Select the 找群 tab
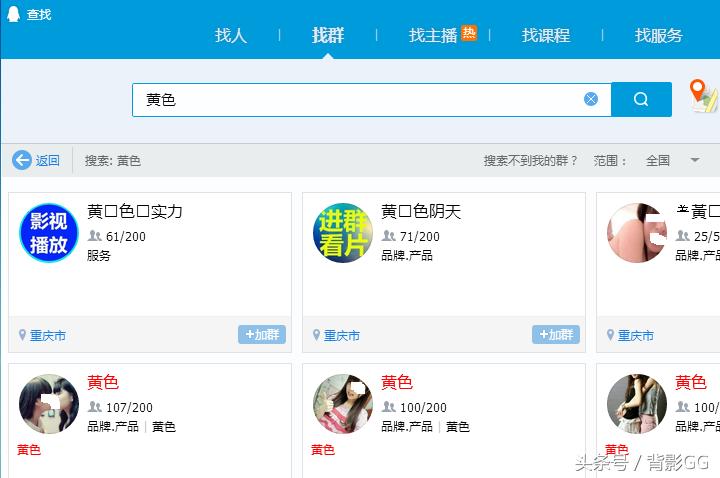 (x=328, y=35)
